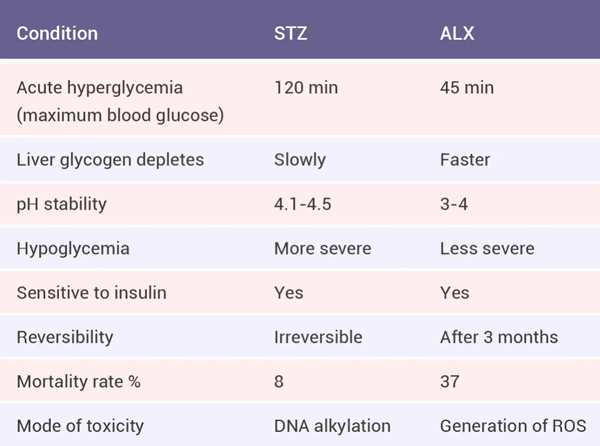Click the Faster cell
The height and width of the screenshot is (446, 600).
[x=465, y=160]
